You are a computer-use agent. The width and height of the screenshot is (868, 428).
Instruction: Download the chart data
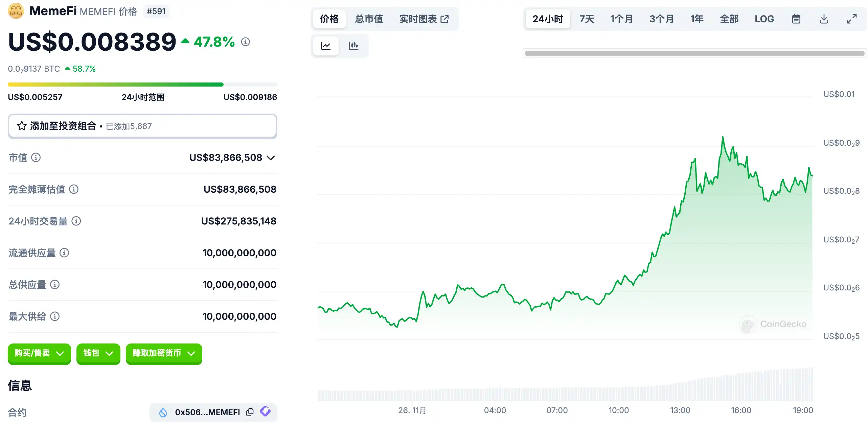pyautogui.click(x=824, y=19)
